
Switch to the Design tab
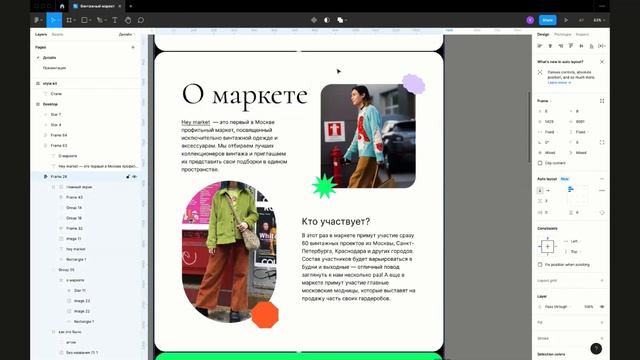pos(543,35)
